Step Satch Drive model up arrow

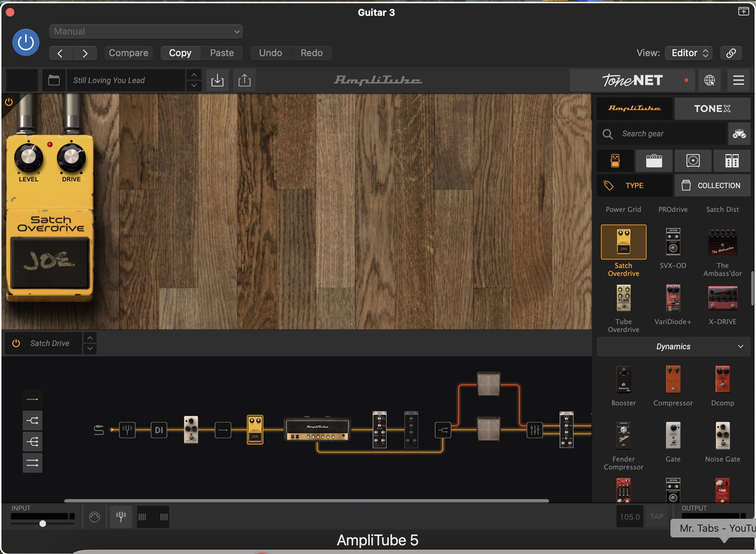(x=90, y=338)
